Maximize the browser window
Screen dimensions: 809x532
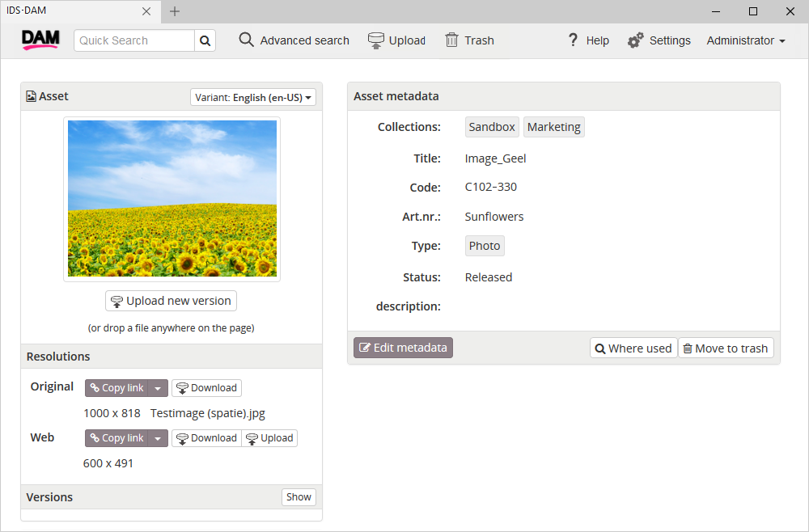tap(753, 11)
